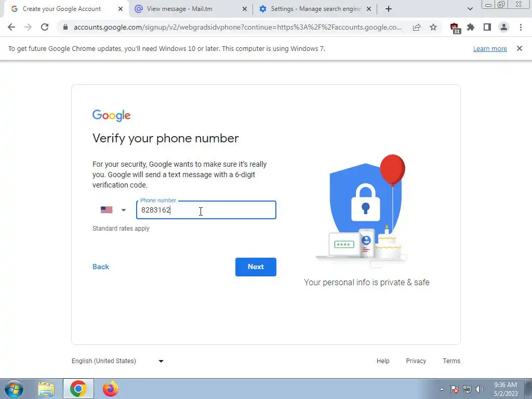Viewport: 532px width, 399px height.
Task: Expand the tab search chevron
Action: [470, 9]
